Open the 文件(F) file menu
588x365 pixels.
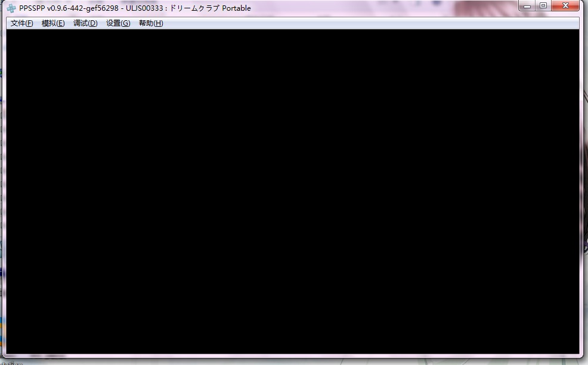tap(22, 23)
